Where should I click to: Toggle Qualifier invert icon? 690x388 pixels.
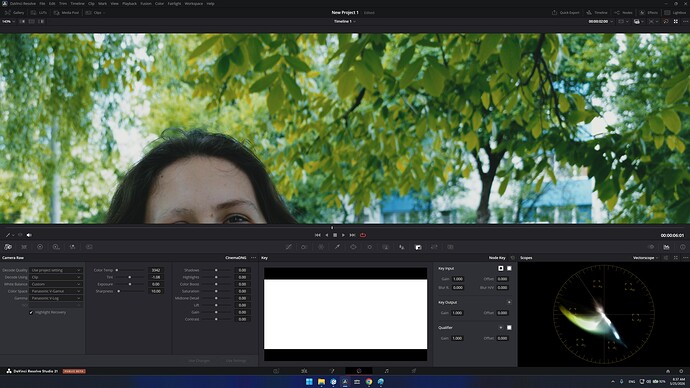pyautogui.click(x=501, y=328)
